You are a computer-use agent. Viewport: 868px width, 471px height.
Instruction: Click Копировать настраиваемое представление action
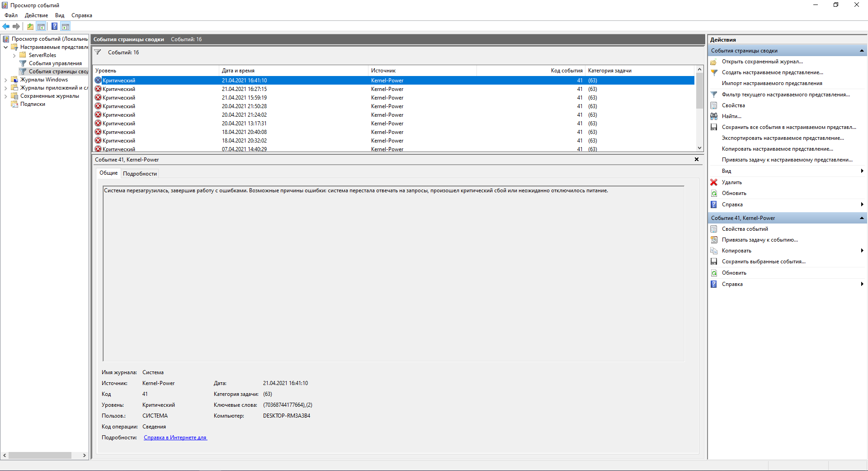click(x=778, y=149)
